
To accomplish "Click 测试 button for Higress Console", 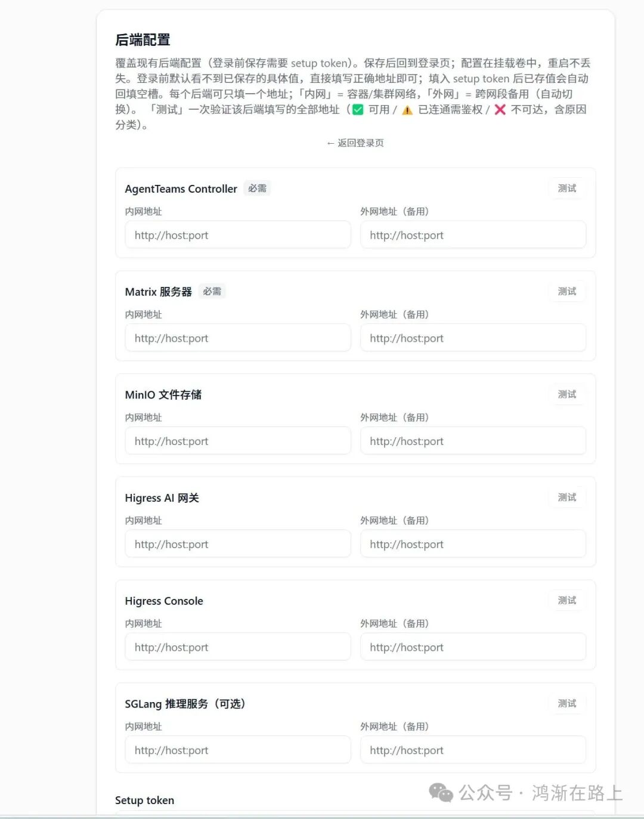I will tap(566, 601).
